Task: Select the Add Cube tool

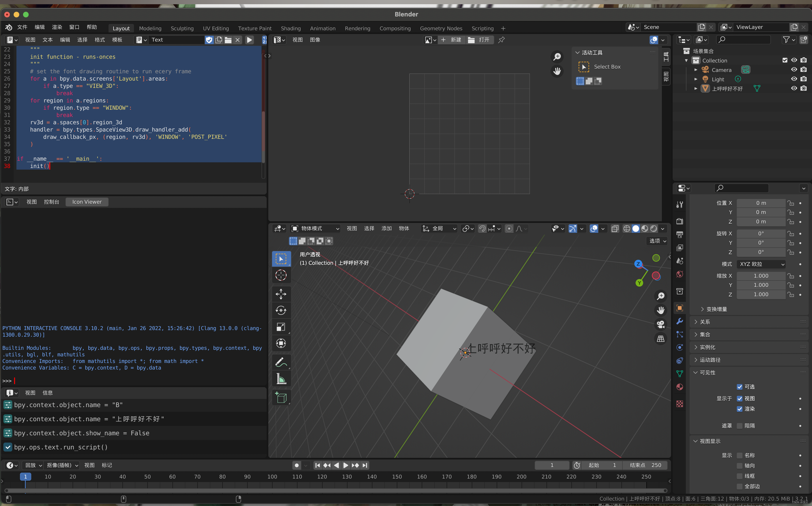Action: pos(281,397)
